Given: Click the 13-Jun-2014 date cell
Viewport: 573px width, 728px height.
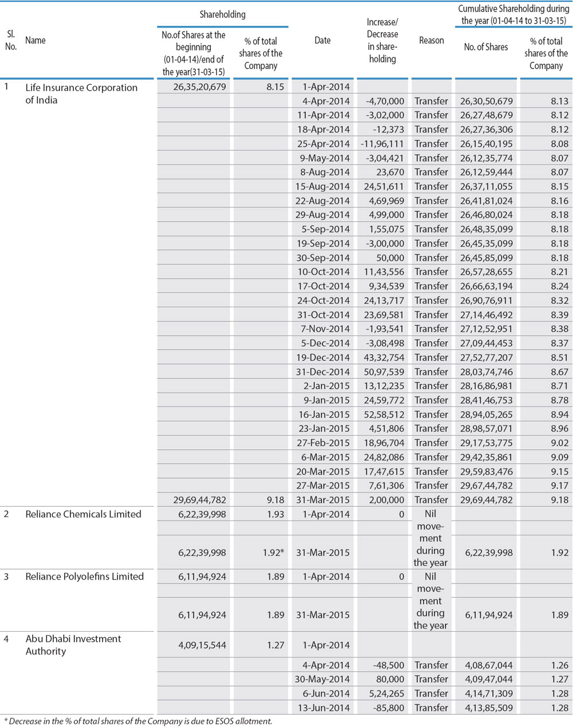Looking at the screenshot, I should [x=323, y=708].
